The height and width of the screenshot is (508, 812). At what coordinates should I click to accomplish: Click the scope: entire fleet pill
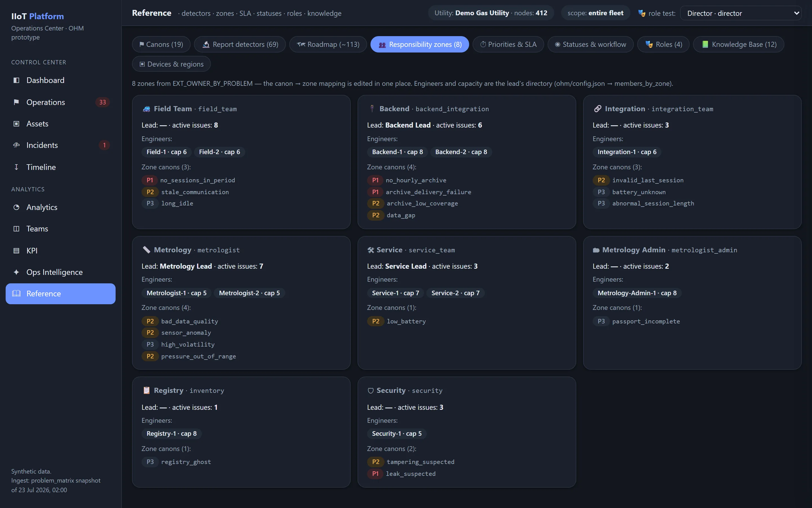(595, 13)
